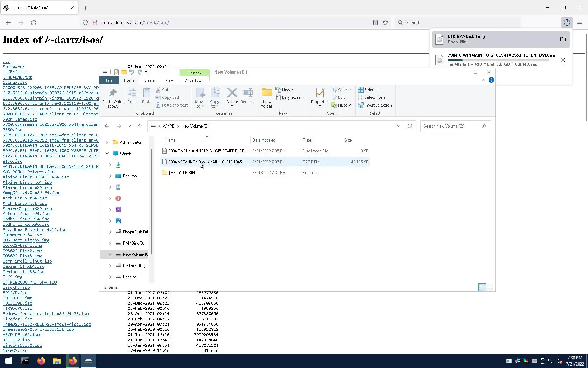Select Boot (X:) in the tree

click(x=130, y=277)
